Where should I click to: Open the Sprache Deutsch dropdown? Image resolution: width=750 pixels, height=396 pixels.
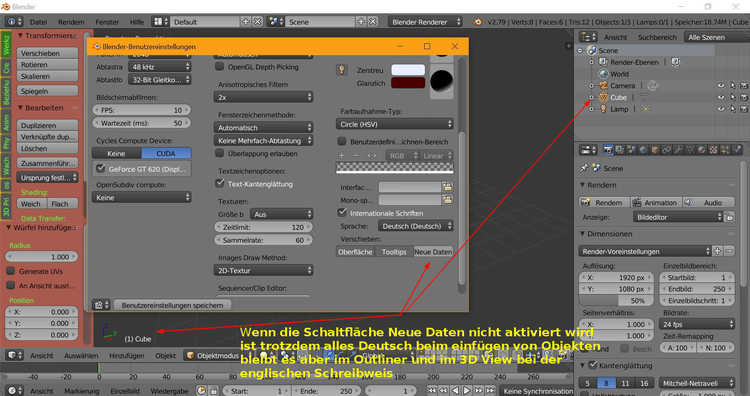[416, 226]
